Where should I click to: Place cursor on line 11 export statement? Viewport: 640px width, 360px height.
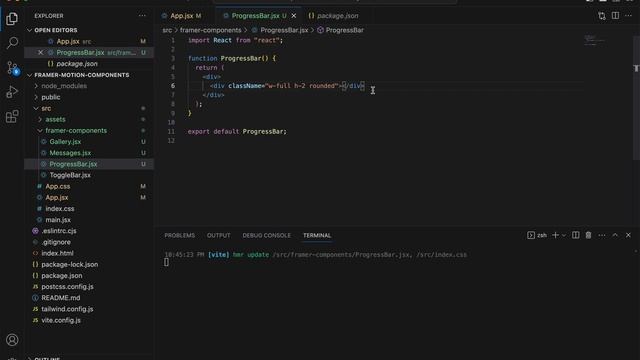tap(237, 131)
